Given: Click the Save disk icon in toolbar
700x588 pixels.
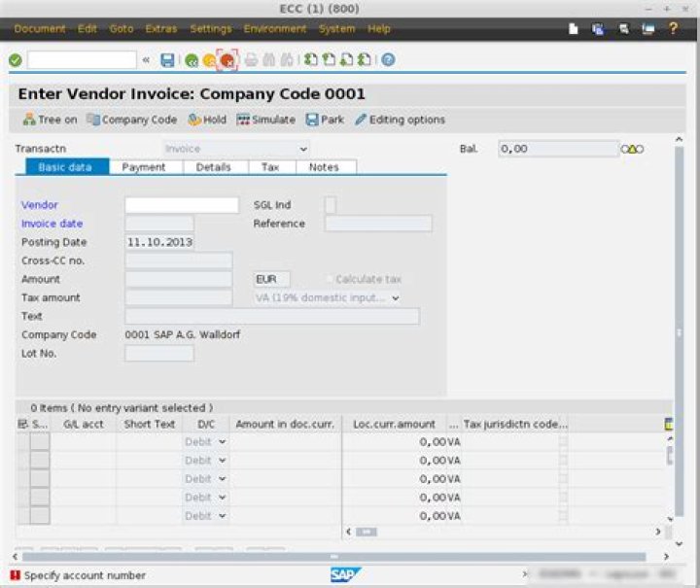Looking at the screenshot, I should 167,60.
